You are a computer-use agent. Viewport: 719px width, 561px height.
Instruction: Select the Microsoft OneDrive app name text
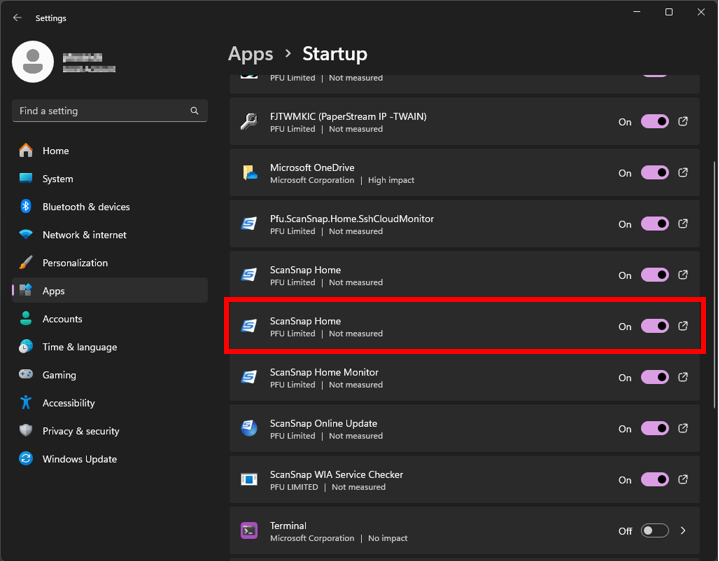(312, 168)
